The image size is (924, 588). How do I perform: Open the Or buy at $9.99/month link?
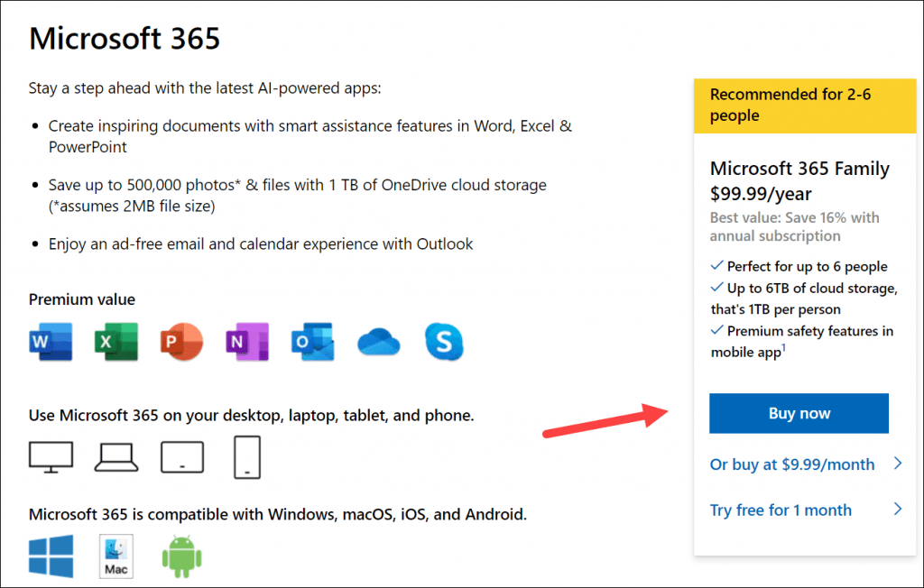(x=792, y=464)
